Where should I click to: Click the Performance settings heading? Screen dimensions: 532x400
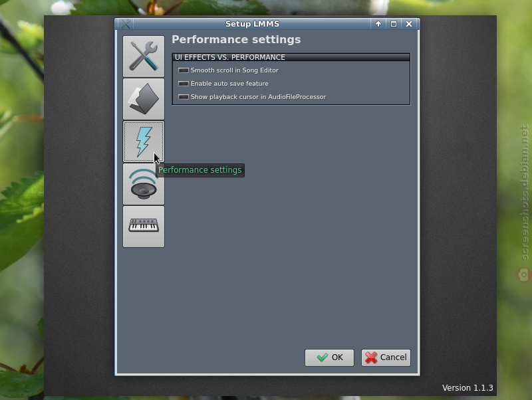[x=236, y=40]
